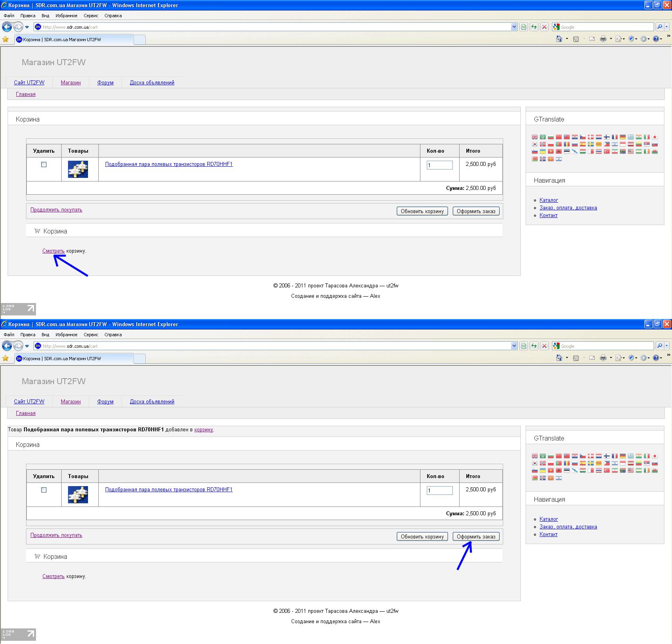Toggle Compatibility View in the upper window address bar
This screenshot has width=672, height=644.
point(524,27)
